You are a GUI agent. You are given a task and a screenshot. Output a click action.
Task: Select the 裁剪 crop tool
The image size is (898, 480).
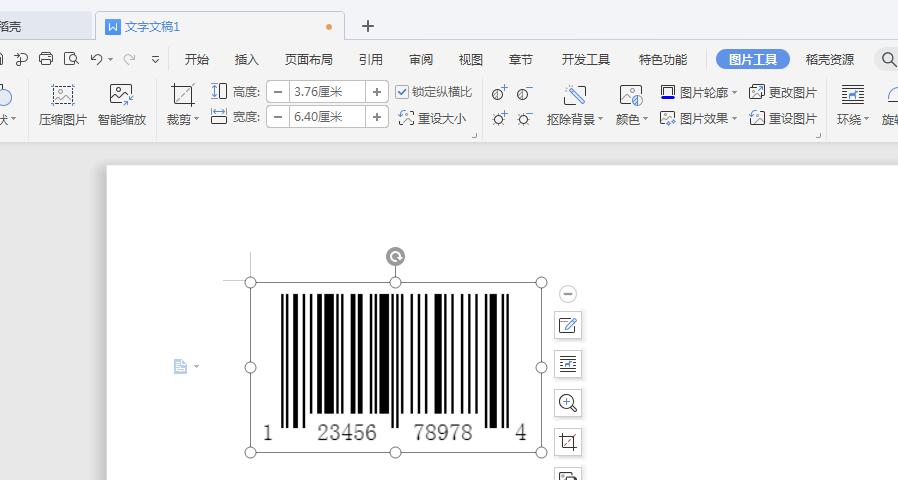(183, 95)
